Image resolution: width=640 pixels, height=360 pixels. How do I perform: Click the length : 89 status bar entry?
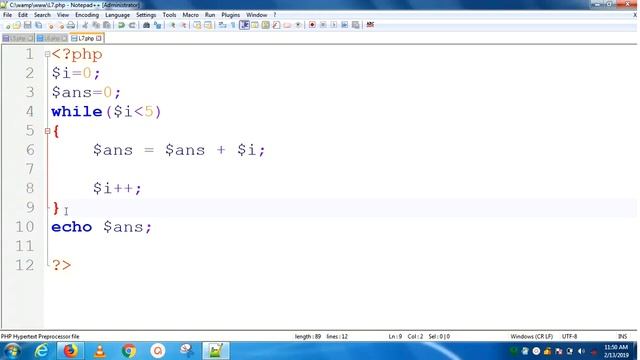pos(308,336)
